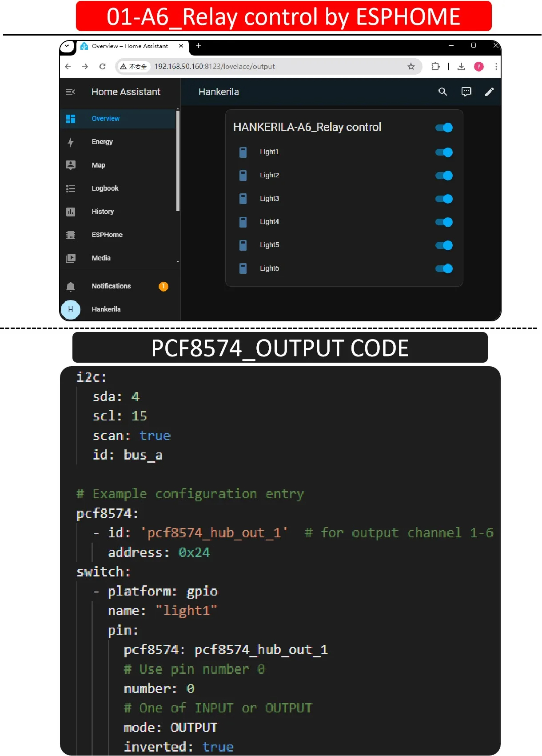Turn off all relays with header toggle
The height and width of the screenshot is (756, 542).
pos(444,128)
